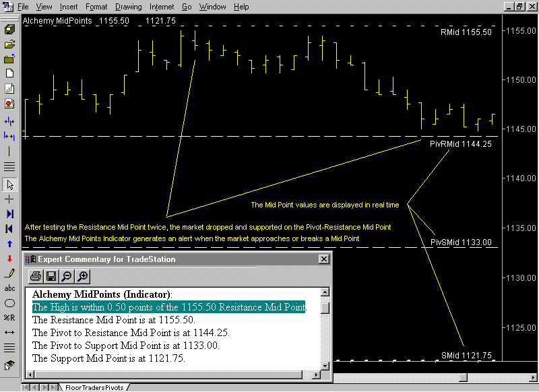Zoom out in Expert Commentary window
539x392 pixels.
pos(67,276)
